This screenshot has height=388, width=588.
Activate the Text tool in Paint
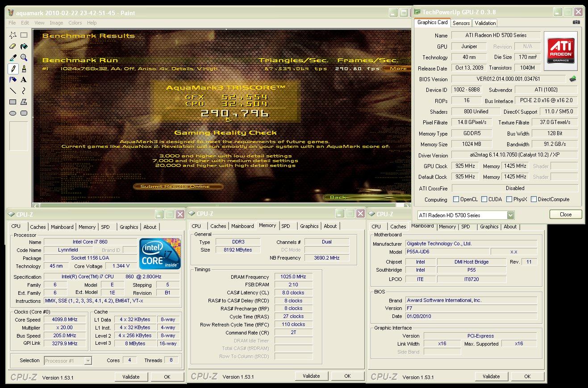pos(24,80)
